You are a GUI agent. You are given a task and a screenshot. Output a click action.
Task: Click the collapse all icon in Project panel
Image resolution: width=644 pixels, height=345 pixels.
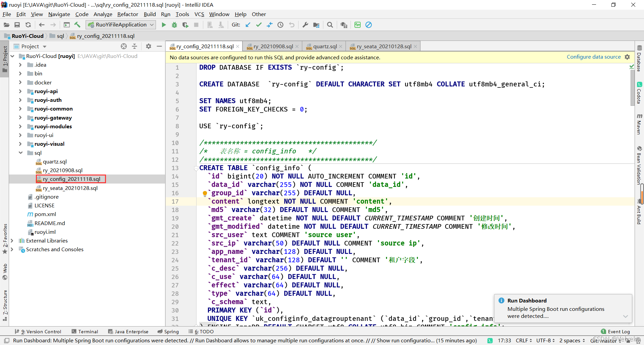point(135,46)
